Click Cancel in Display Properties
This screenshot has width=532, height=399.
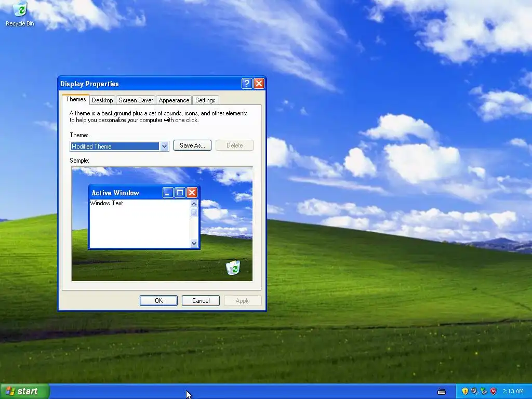(x=201, y=301)
